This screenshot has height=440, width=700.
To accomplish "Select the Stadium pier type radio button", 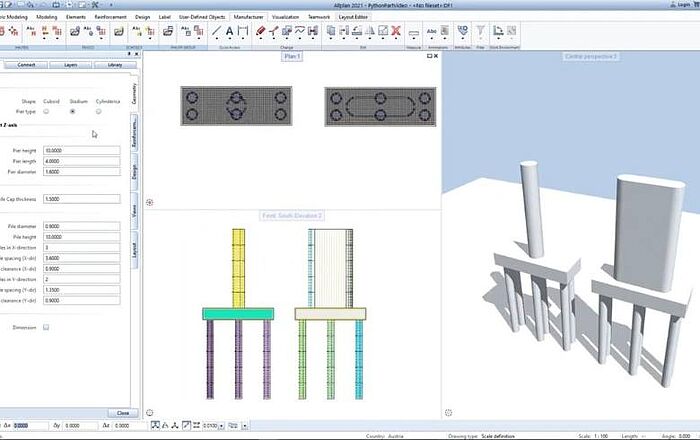I will point(72,111).
